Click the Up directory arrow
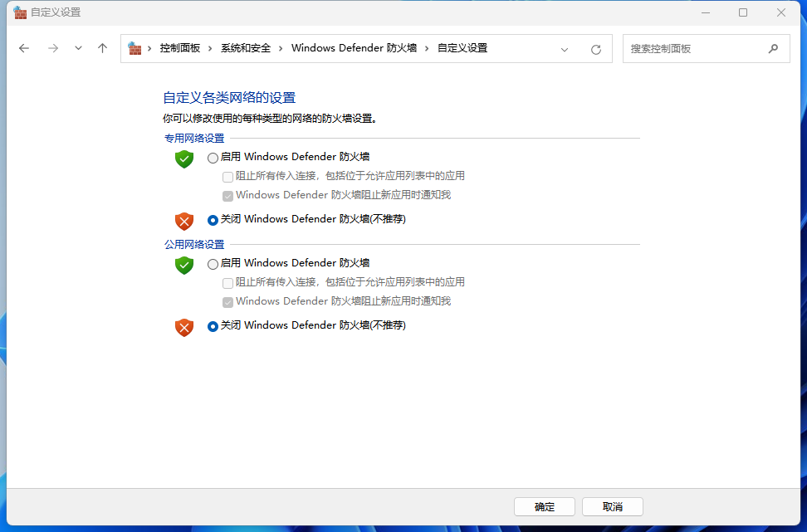The height and width of the screenshot is (532, 807). (x=103, y=48)
